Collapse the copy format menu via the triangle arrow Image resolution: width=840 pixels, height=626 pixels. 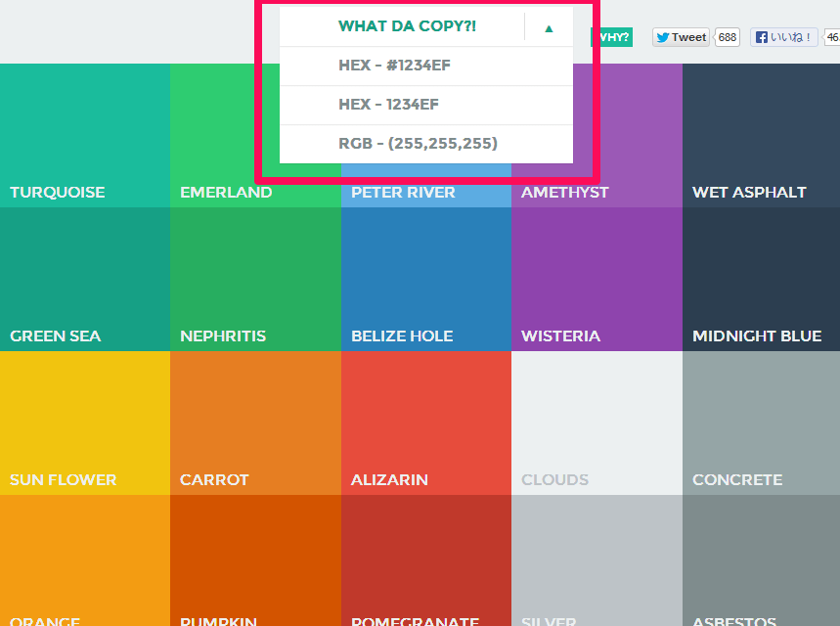pos(548,26)
